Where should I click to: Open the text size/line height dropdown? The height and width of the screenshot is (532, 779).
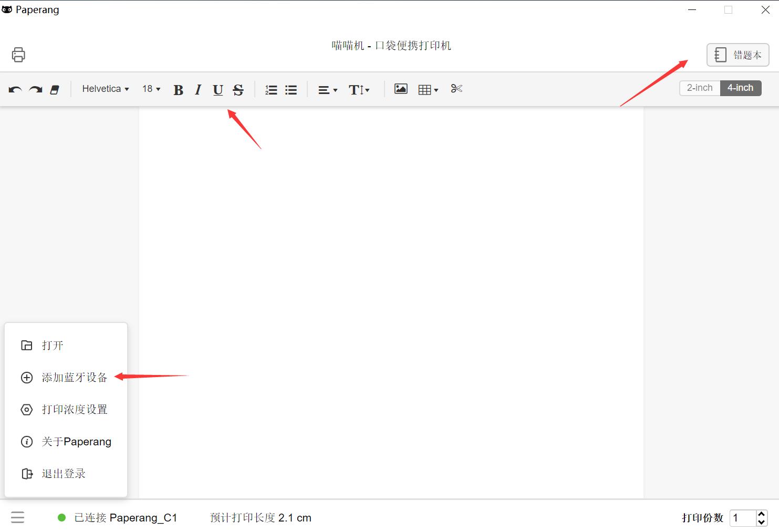359,90
